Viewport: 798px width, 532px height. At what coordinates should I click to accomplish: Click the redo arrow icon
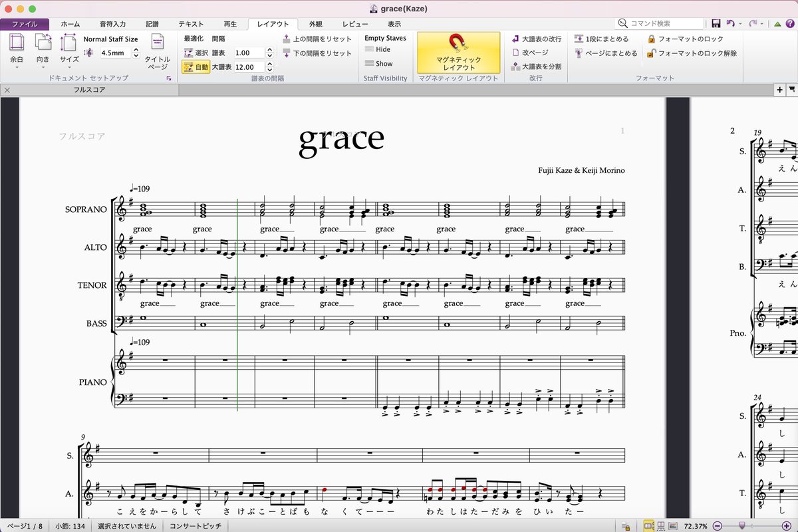coord(753,23)
